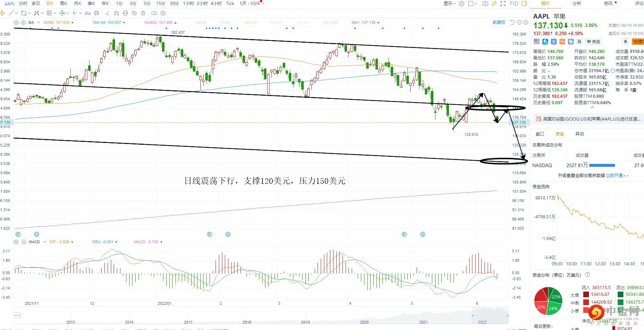The height and width of the screenshot is (330, 644).
Task: Switch to 盘口 order book tab
Action: (x=540, y=134)
